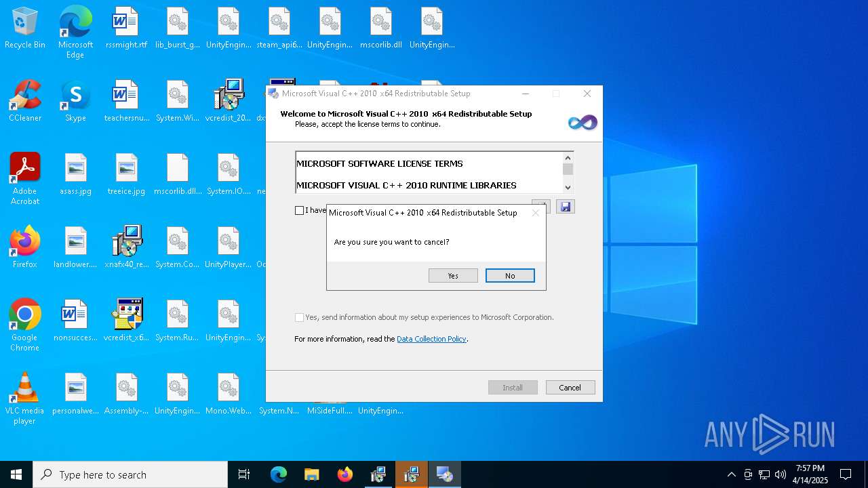Select the steam_api6... file icon
Image resolution: width=868 pixels, height=488 pixels.
[x=279, y=28]
